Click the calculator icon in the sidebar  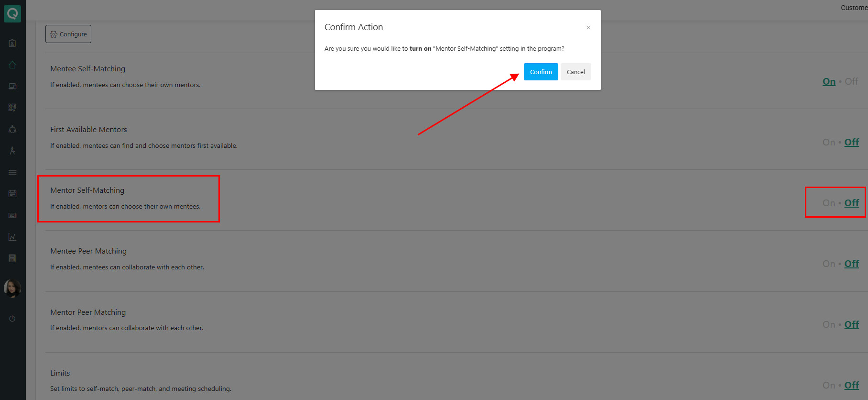(12, 258)
